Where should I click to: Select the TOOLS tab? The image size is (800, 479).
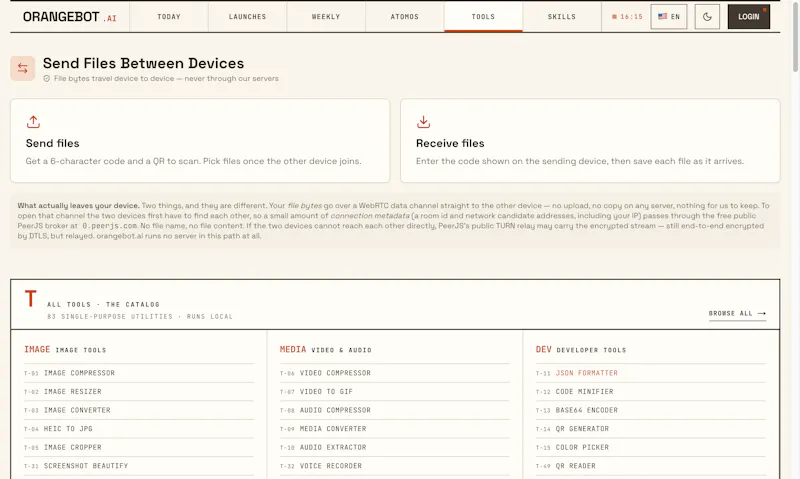click(483, 17)
